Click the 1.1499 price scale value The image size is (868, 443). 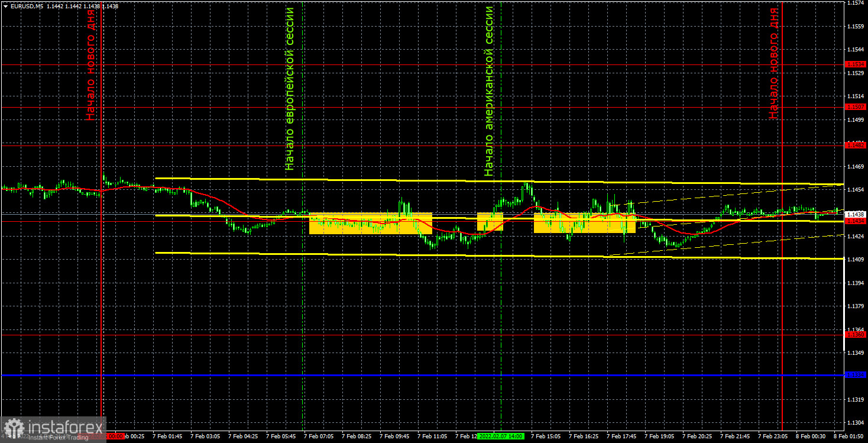tap(856, 119)
